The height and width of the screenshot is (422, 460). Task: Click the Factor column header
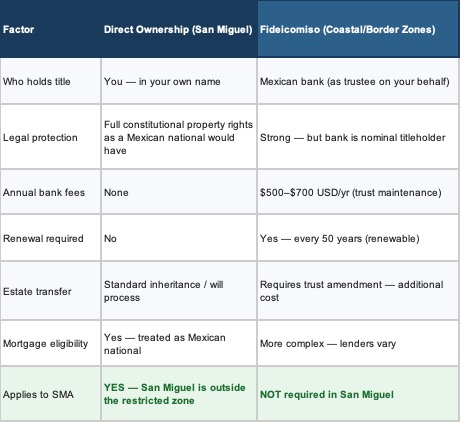click(x=18, y=29)
